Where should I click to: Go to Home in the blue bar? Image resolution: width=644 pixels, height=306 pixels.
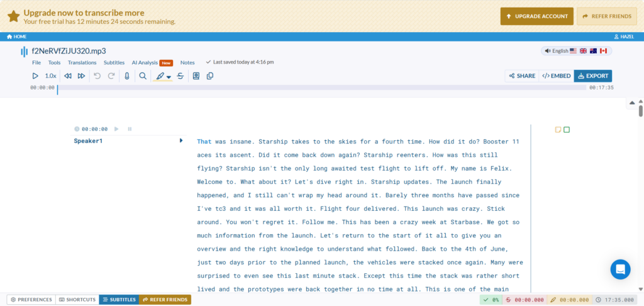click(17, 37)
